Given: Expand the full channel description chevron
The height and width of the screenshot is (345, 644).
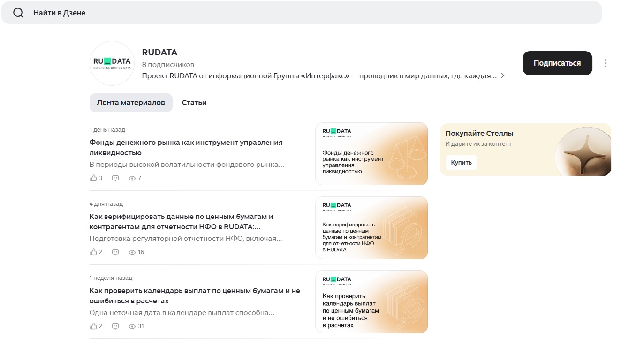Looking at the screenshot, I should tap(502, 75).
